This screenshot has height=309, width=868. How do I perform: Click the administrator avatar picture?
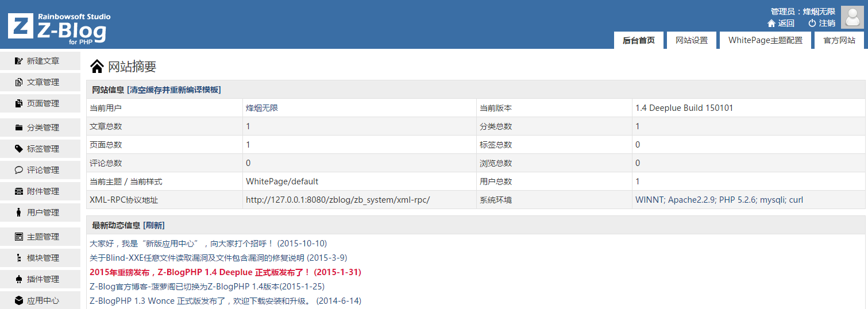click(x=852, y=17)
